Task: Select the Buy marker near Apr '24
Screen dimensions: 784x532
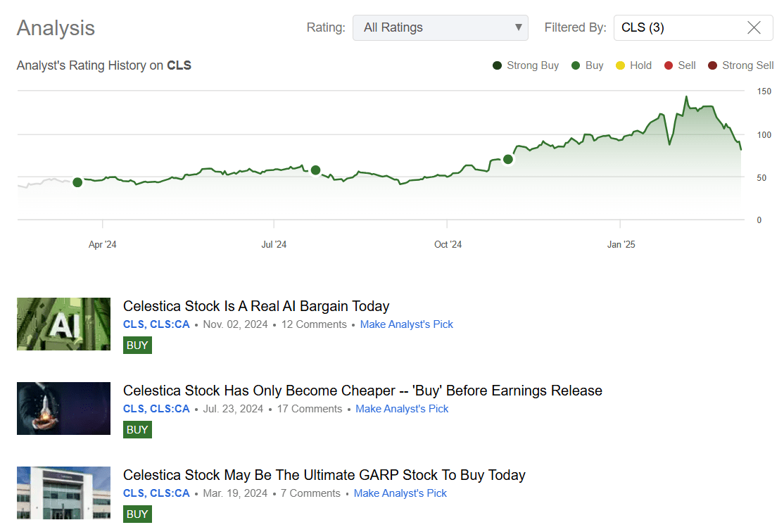Action: pos(77,182)
